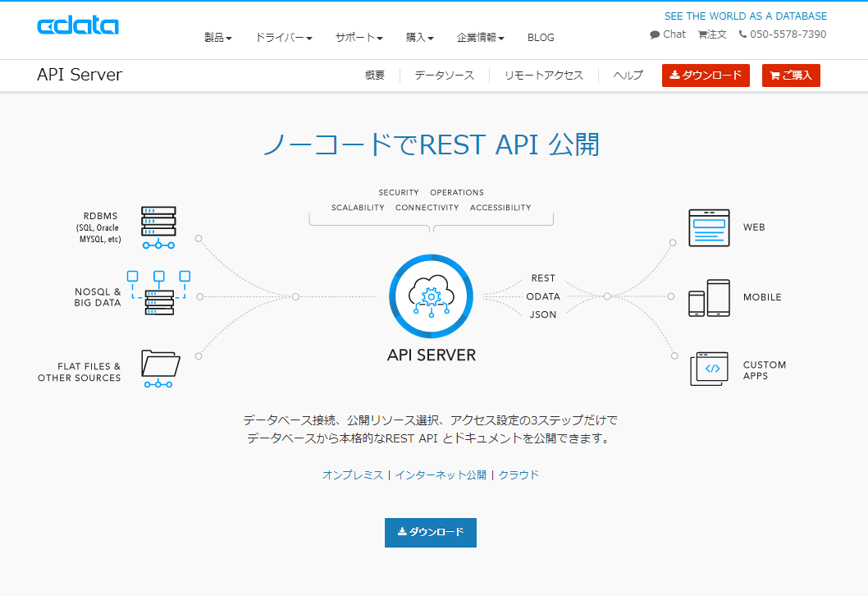Click the CONNECTIVITY label
Viewport: 868px width, 596px height.
pos(427,207)
